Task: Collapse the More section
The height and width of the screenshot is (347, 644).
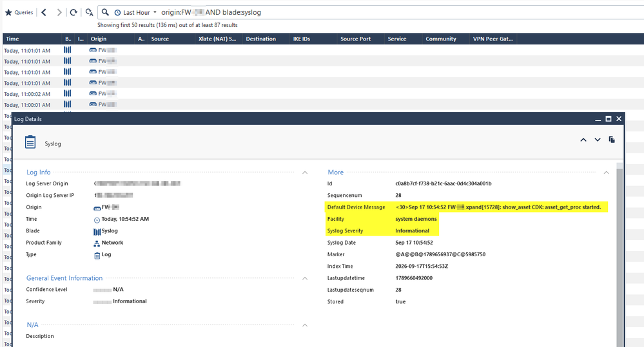Action: click(x=606, y=173)
